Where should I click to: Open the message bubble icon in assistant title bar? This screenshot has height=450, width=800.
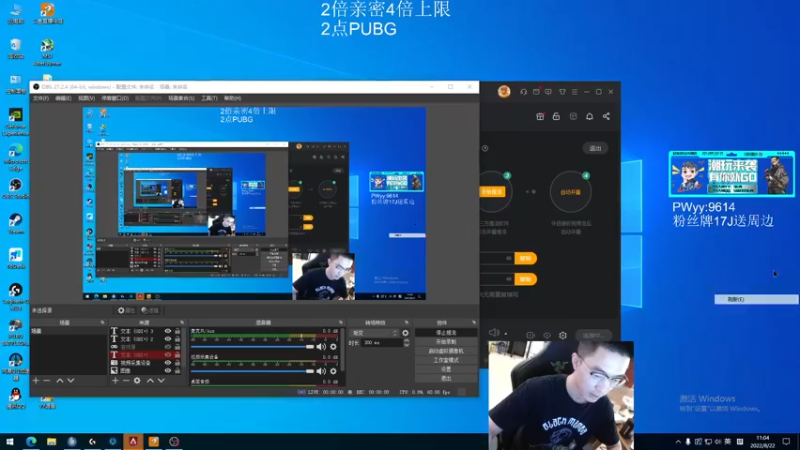548,92
